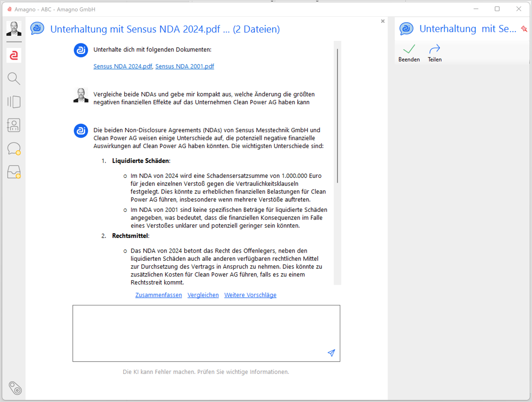This screenshot has height=402, width=532.
Task: Click the Zusammenfassen suggestion
Action: pos(159,295)
